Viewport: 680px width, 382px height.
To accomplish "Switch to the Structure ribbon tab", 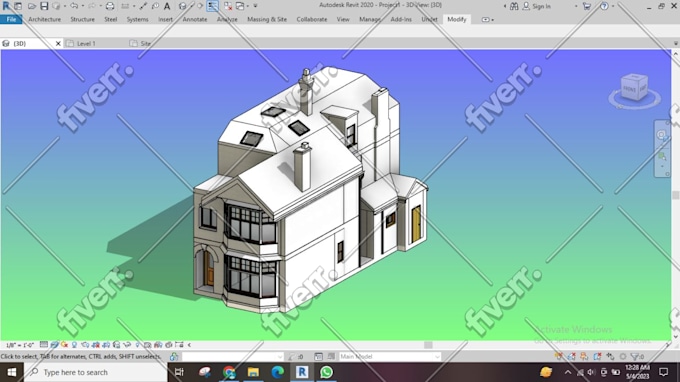I will (82, 20).
